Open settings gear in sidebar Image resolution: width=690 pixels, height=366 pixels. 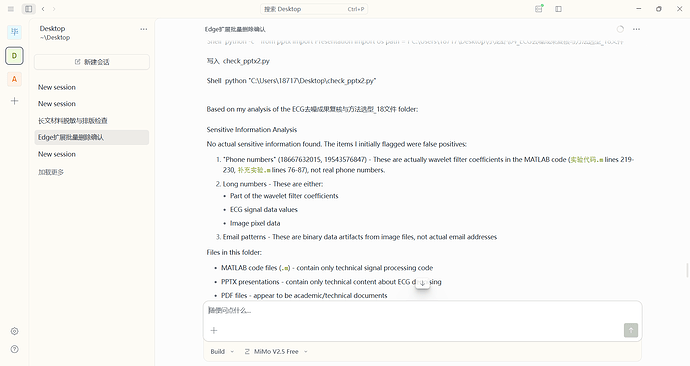click(x=15, y=331)
